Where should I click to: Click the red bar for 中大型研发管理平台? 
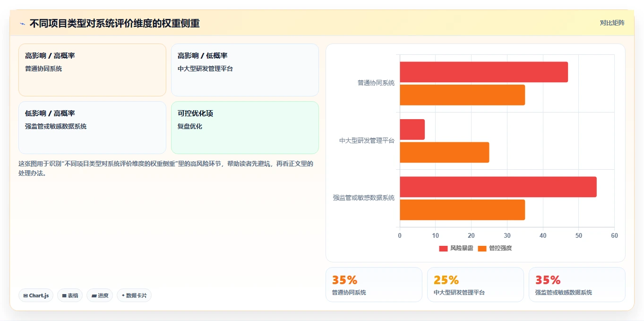coord(412,130)
